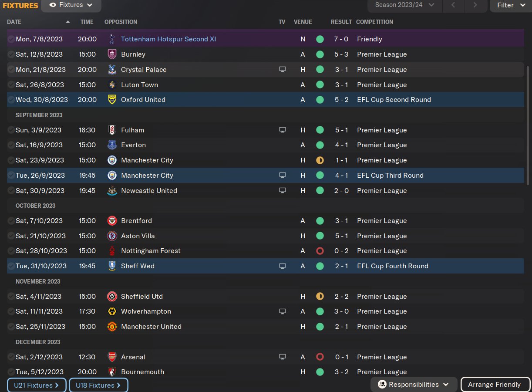The image size is (532, 392).
Task: Click the Brentford club badge icon
Action: click(112, 221)
